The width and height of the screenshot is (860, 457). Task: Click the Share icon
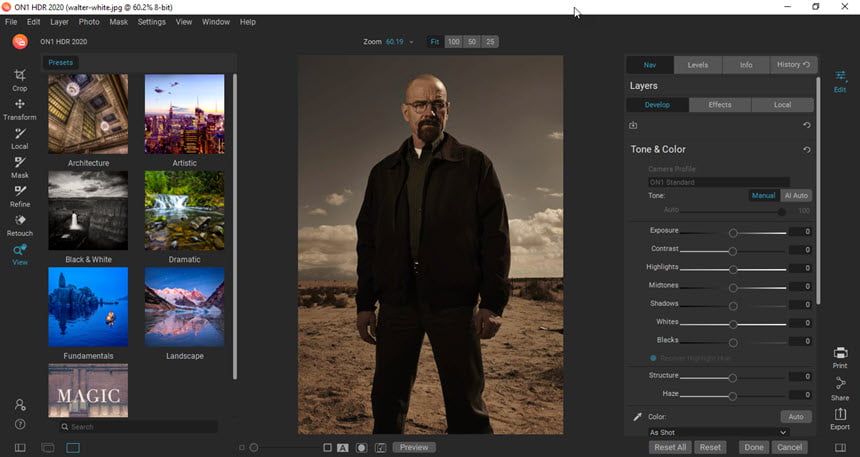point(840,390)
